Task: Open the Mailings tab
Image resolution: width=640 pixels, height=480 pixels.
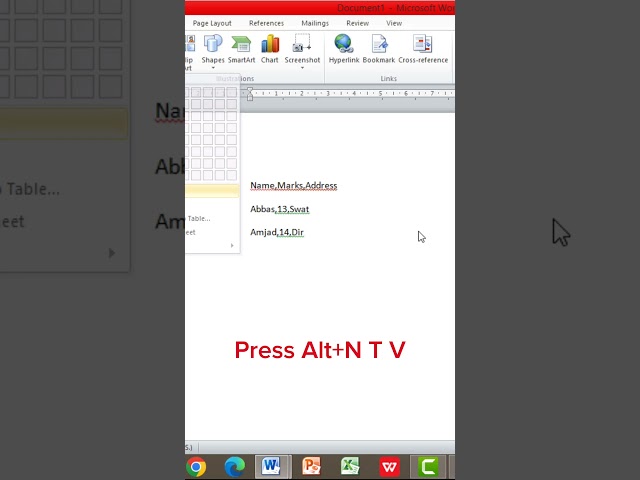Action: click(315, 23)
